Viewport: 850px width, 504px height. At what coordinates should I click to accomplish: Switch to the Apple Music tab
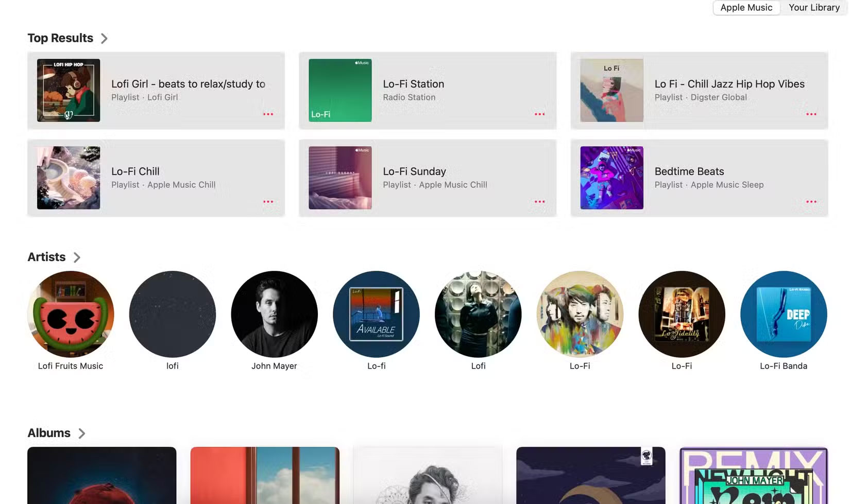pyautogui.click(x=746, y=7)
